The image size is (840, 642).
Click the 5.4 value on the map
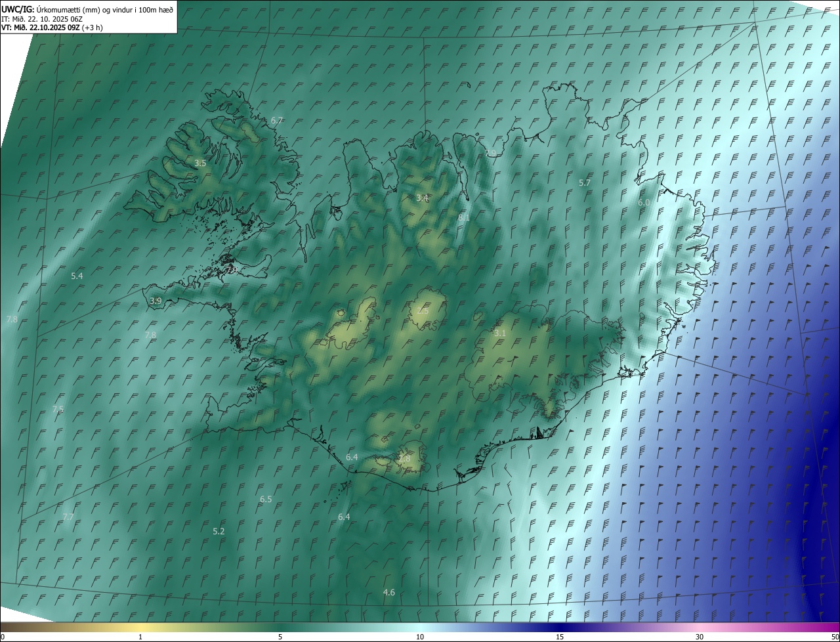click(77, 276)
